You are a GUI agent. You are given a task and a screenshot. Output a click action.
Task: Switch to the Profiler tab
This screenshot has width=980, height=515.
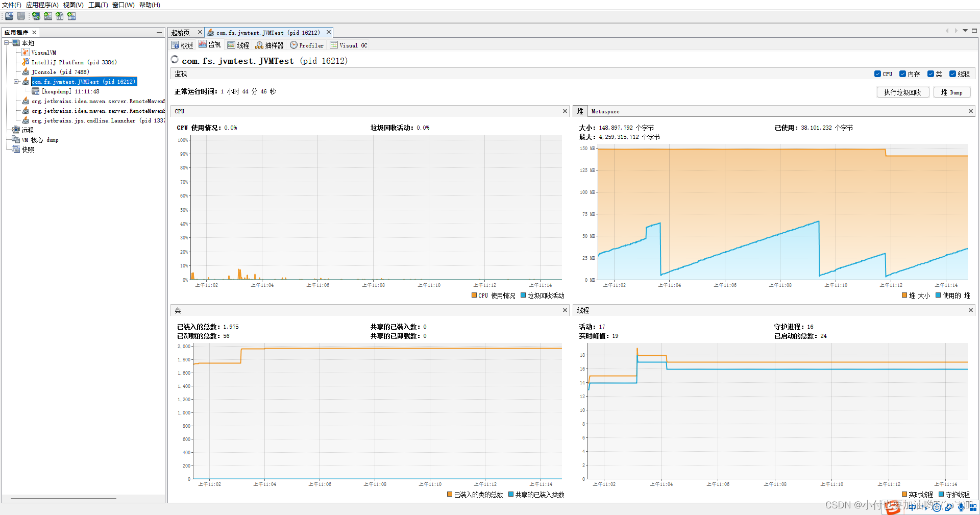(x=307, y=45)
